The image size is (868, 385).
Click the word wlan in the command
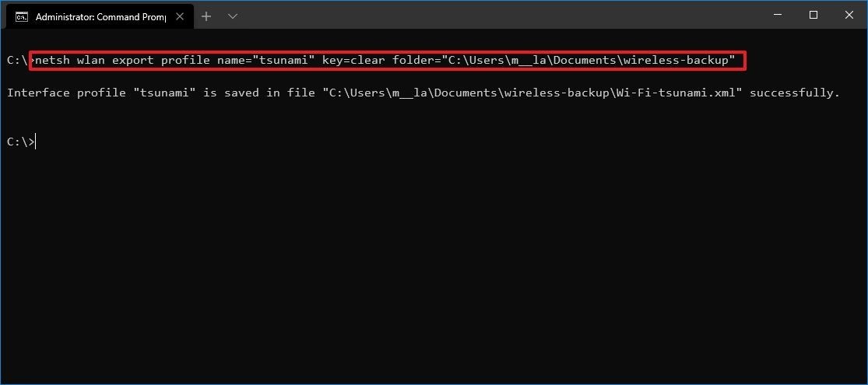coord(90,60)
